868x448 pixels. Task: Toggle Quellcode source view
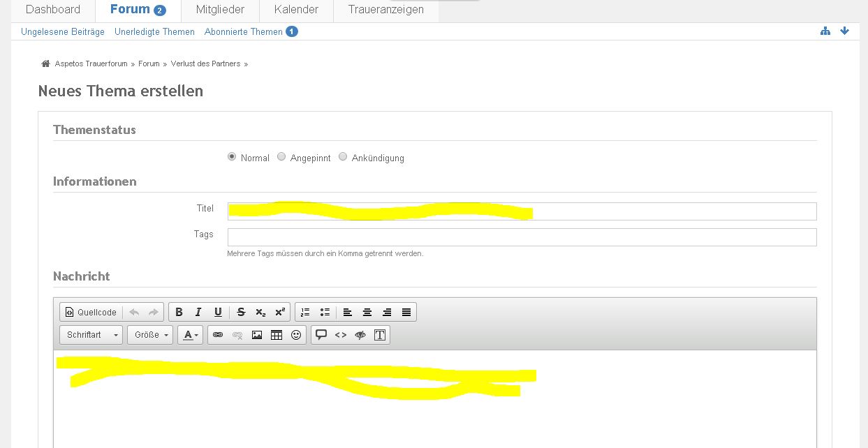point(91,312)
